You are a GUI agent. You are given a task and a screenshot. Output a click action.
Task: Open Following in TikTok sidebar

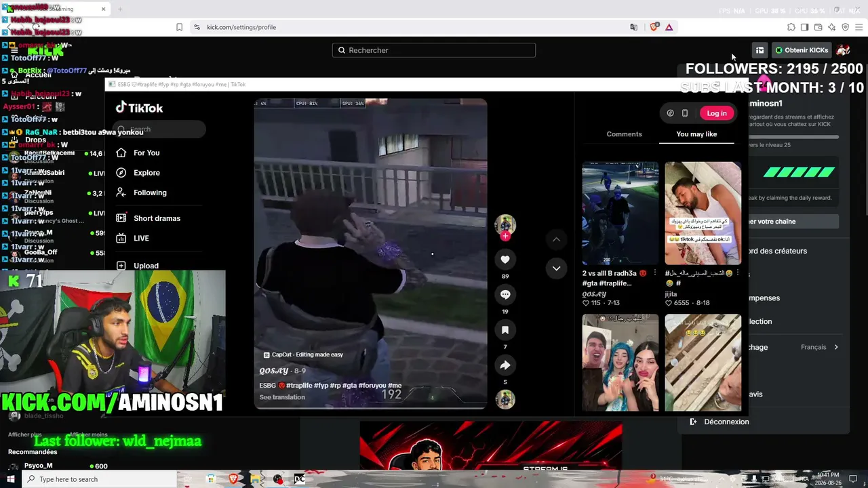point(141,192)
